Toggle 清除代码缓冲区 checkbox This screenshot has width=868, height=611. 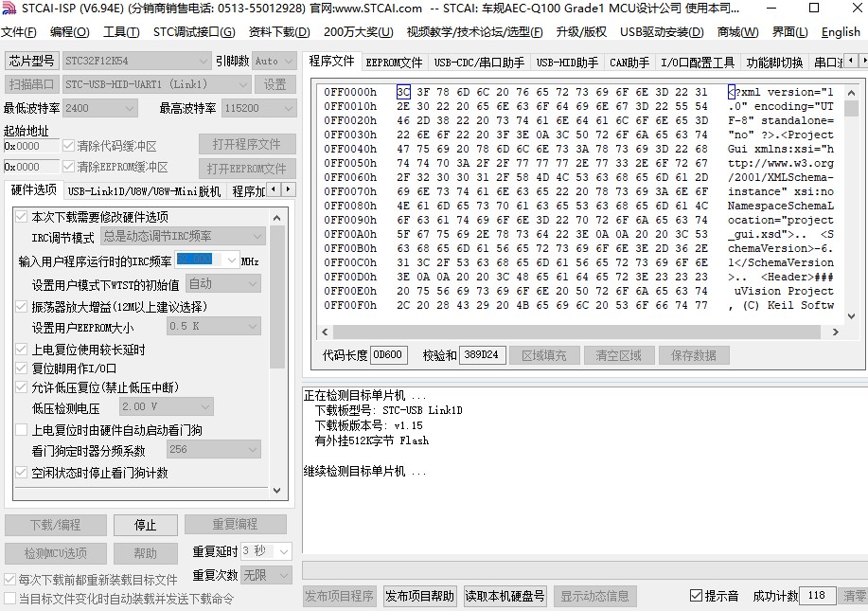tap(68, 146)
